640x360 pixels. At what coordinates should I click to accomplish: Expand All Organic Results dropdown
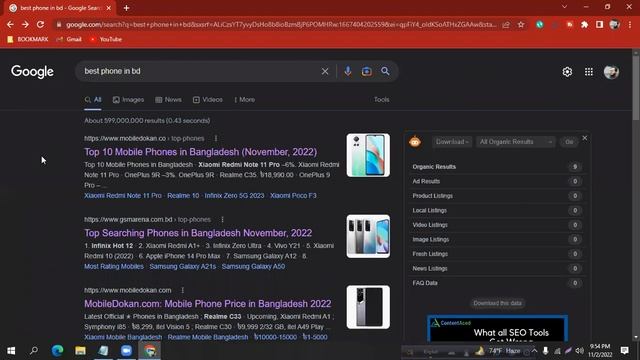click(516, 142)
